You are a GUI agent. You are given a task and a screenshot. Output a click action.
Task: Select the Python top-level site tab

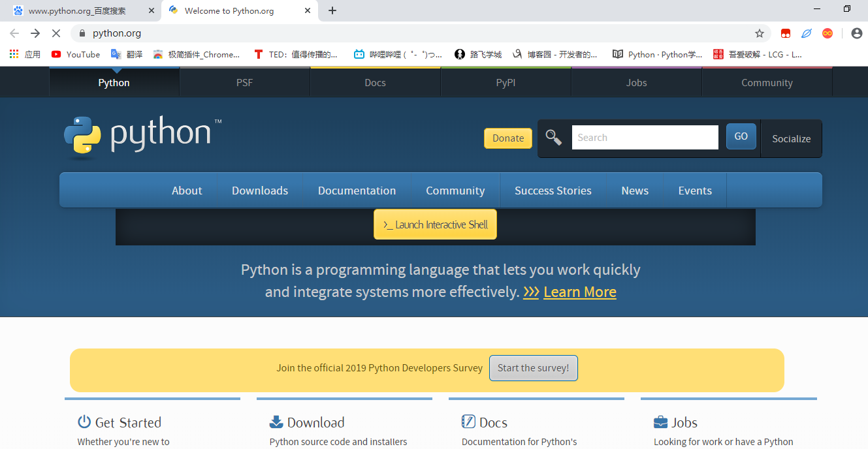click(114, 83)
